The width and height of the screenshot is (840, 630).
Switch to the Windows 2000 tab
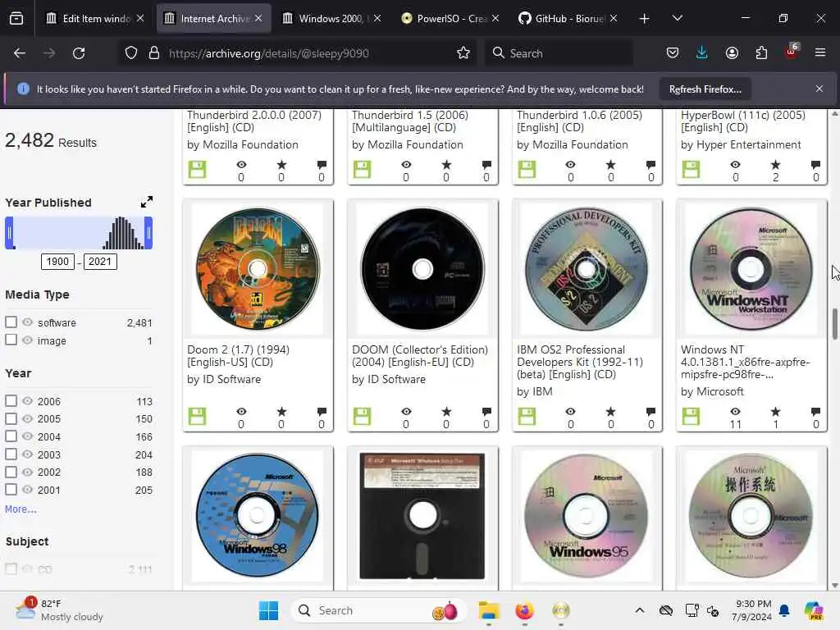[x=332, y=19]
